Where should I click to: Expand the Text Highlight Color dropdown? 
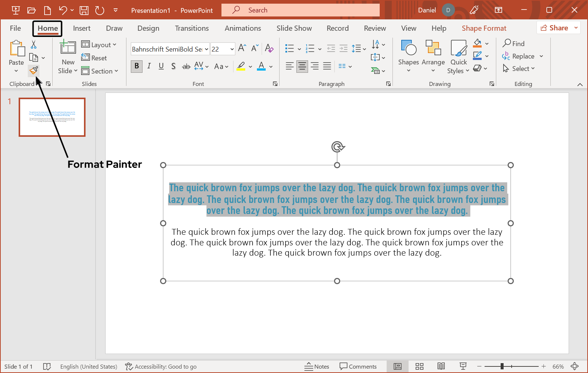[x=250, y=66]
